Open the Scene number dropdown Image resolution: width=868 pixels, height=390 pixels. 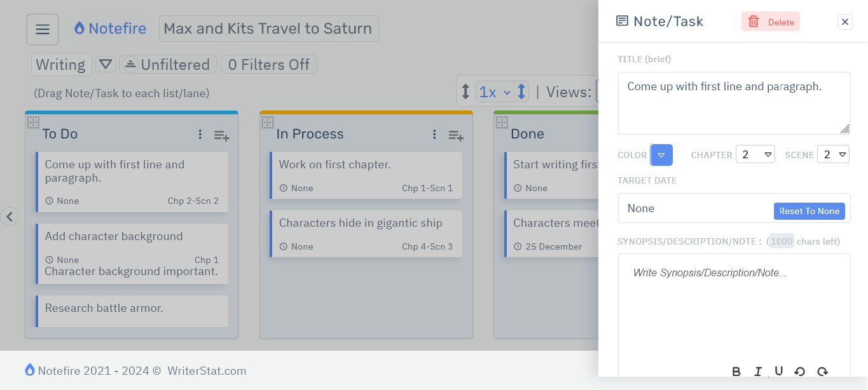[x=833, y=154]
